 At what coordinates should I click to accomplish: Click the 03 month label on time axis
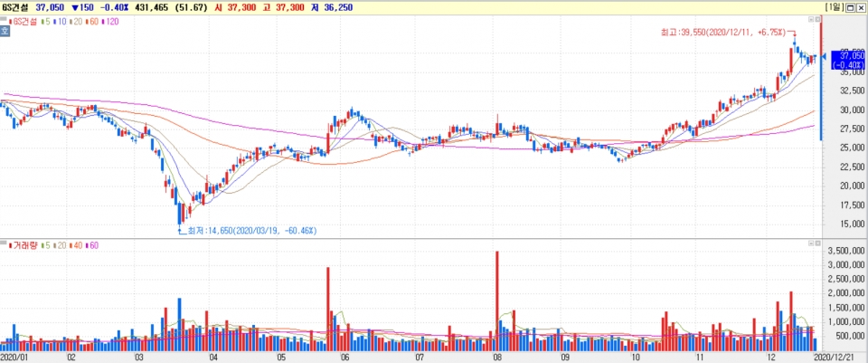[x=139, y=358]
